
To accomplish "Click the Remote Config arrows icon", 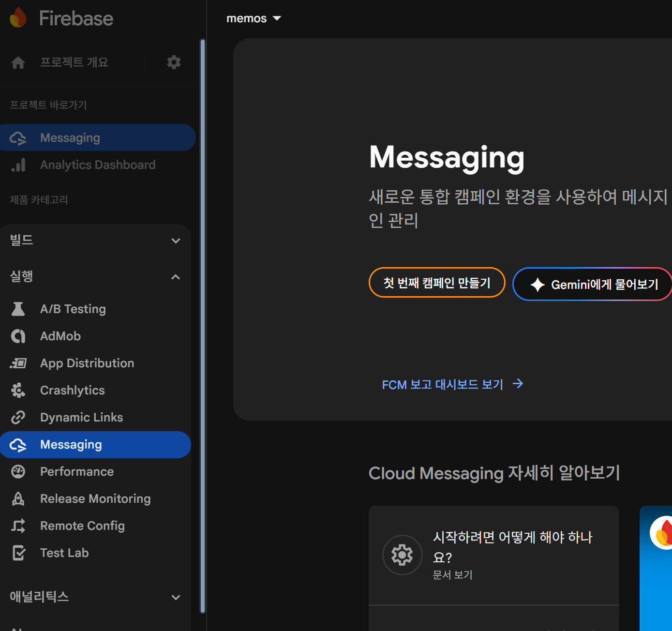I will [x=18, y=526].
